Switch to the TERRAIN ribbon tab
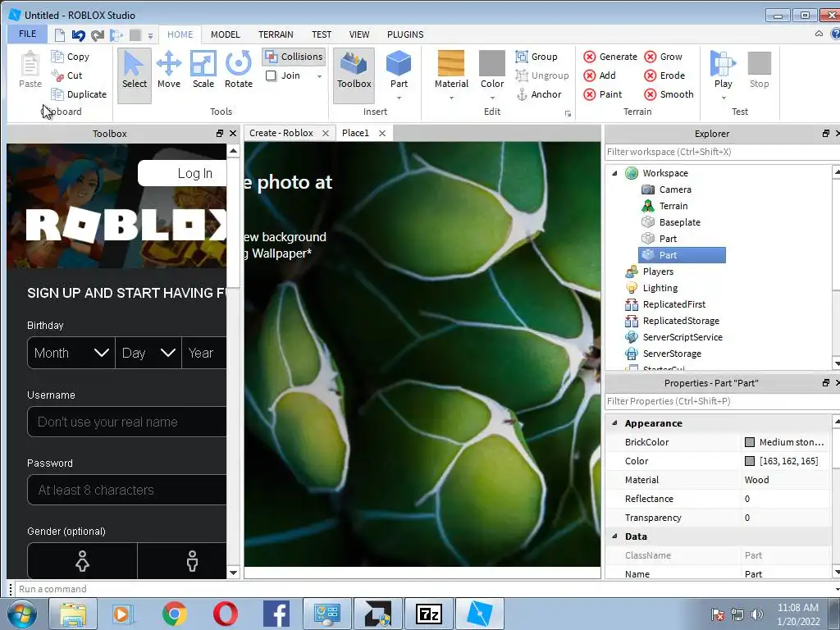This screenshot has height=630, width=840. point(276,34)
